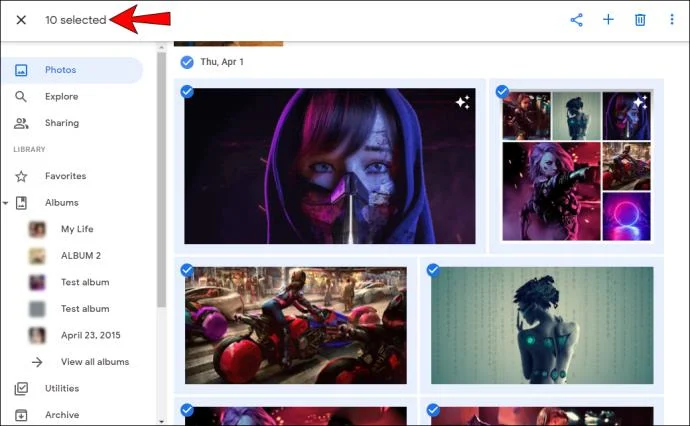Uncheck the collage photo
This screenshot has width=690, height=426.
502,92
